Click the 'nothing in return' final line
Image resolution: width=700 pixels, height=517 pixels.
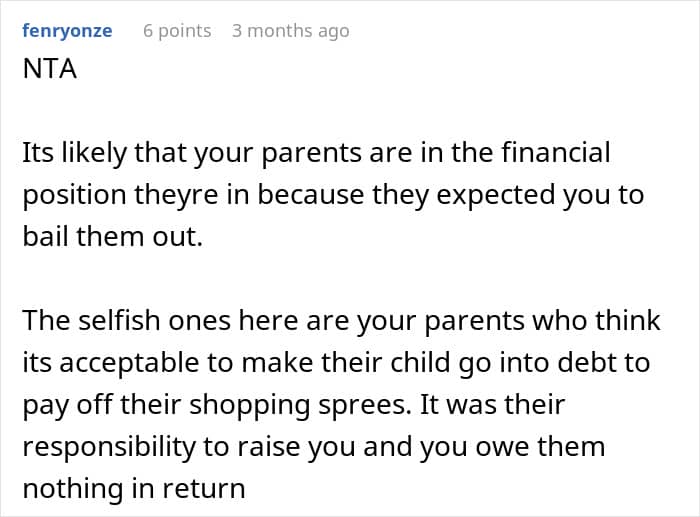tap(134, 488)
